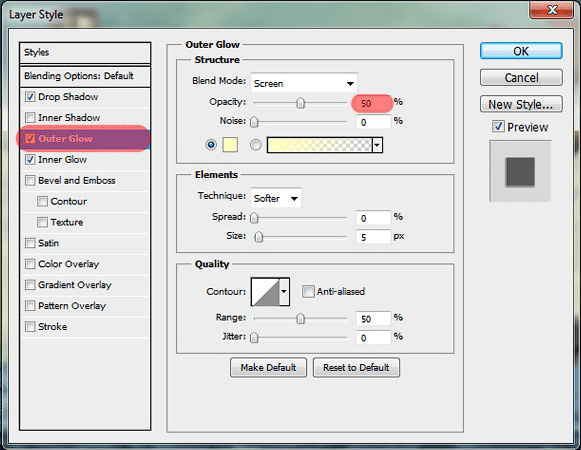Click the yellow-to-transparent gradient swatch
The image size is (581, 450).
(319, 145)
